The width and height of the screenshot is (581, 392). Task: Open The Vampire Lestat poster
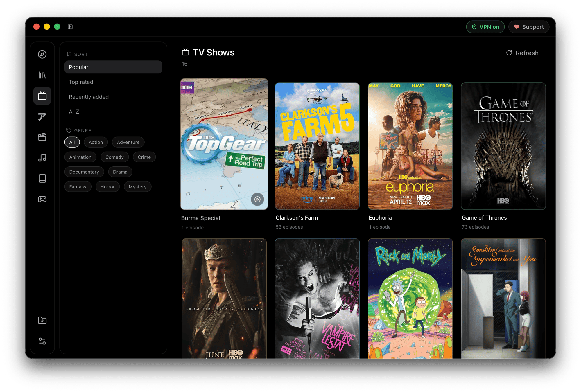317,299
